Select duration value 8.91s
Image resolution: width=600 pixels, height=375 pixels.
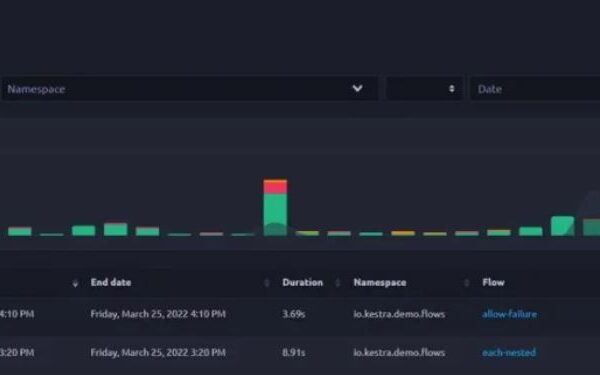point(293,352)
